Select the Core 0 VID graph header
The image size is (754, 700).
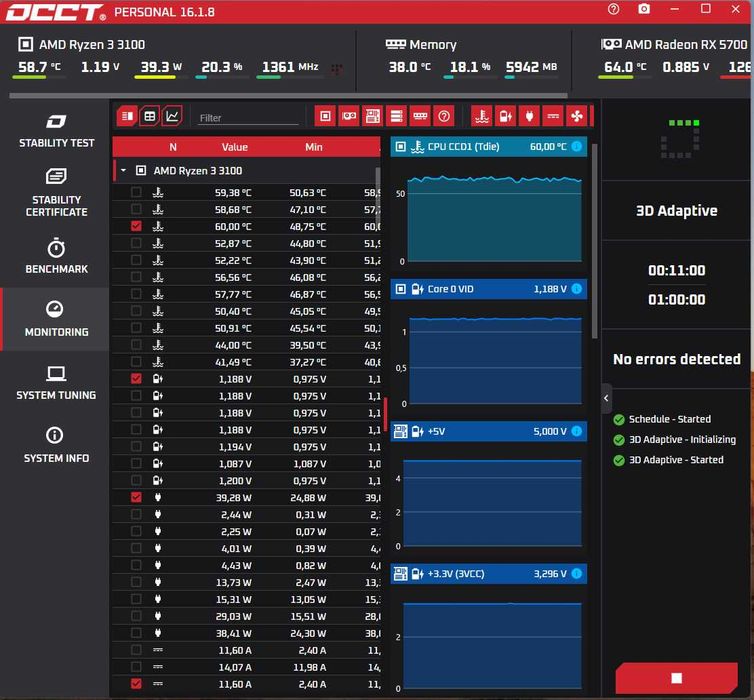click(x=489, y=289)
